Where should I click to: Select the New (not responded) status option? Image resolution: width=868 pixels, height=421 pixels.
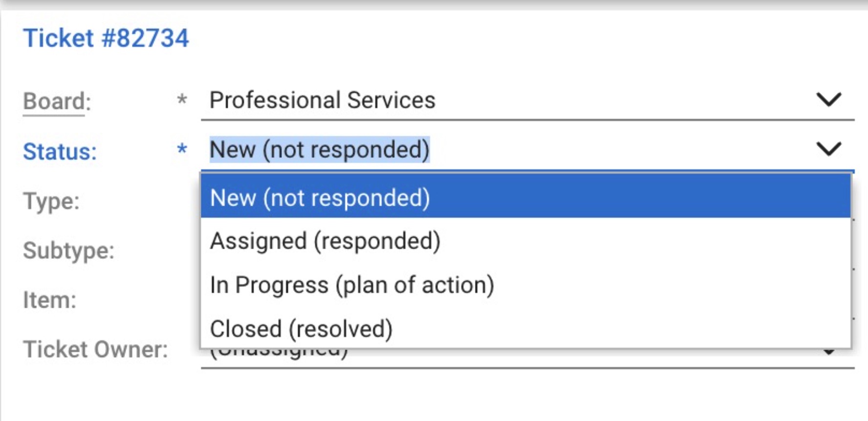point(321,198)
